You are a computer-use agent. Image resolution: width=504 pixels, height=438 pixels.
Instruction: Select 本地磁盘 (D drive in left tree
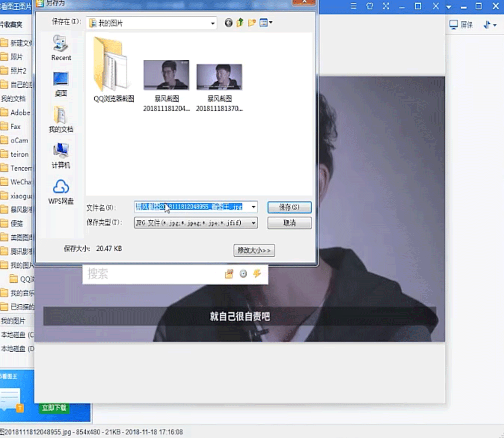[16, 349]
